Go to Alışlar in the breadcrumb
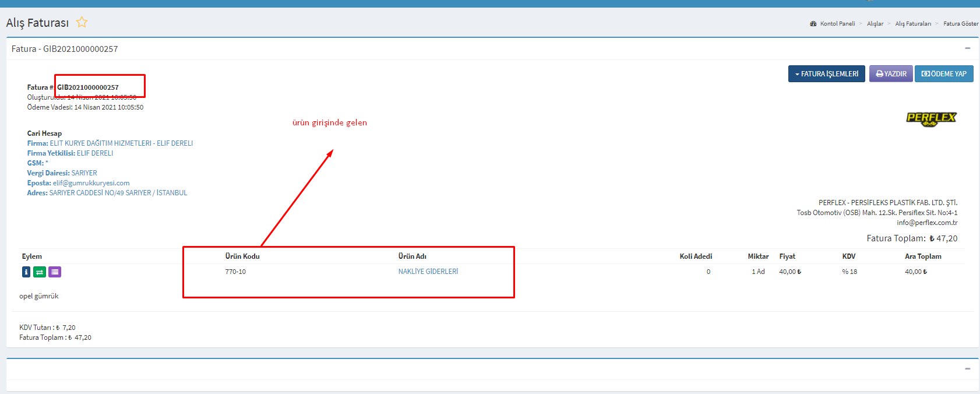 click(875, 24)
